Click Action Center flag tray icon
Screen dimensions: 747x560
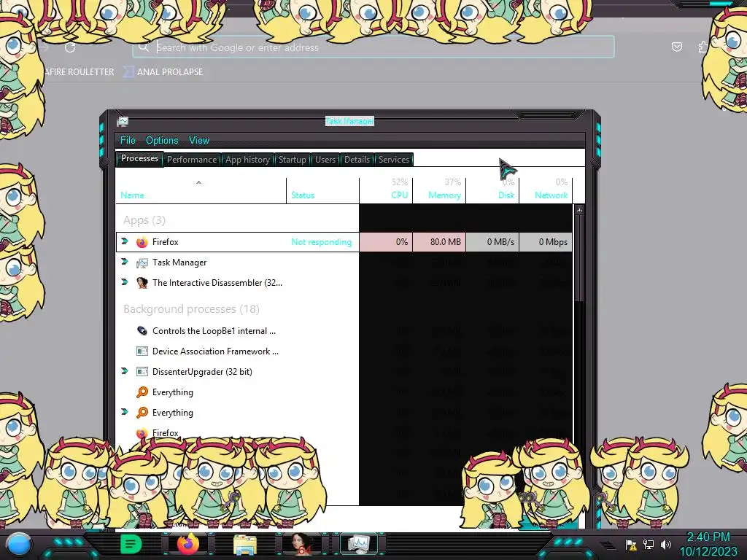tap(631, 544)
